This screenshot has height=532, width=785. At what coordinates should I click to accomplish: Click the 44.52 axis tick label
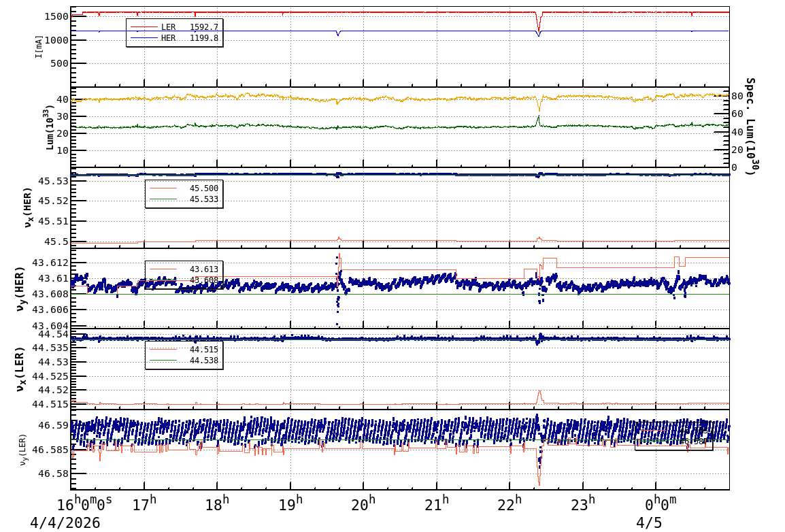coord(54,390)
